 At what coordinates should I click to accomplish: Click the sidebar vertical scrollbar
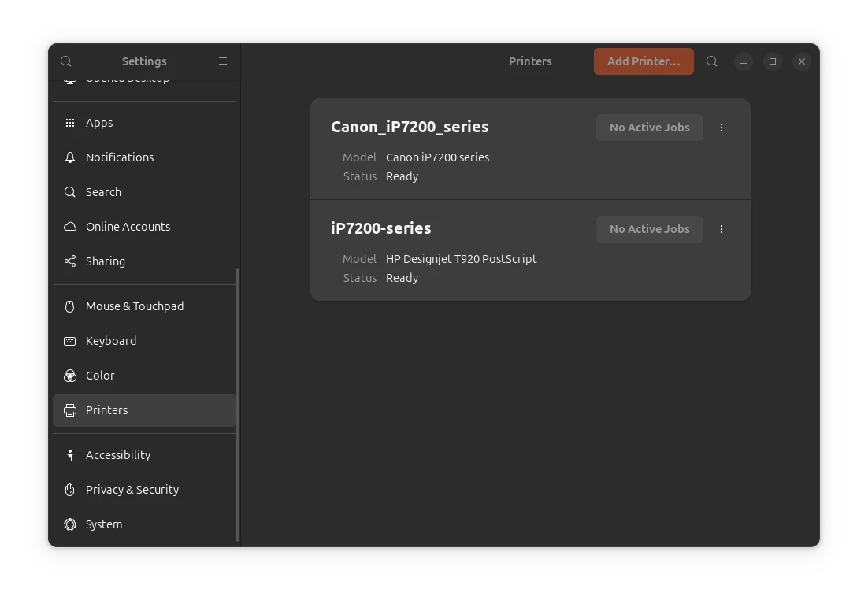pos(238,405)
